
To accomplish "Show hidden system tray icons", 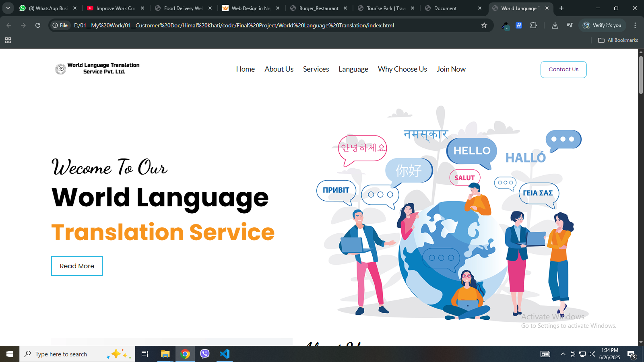I will pos(563,354).
